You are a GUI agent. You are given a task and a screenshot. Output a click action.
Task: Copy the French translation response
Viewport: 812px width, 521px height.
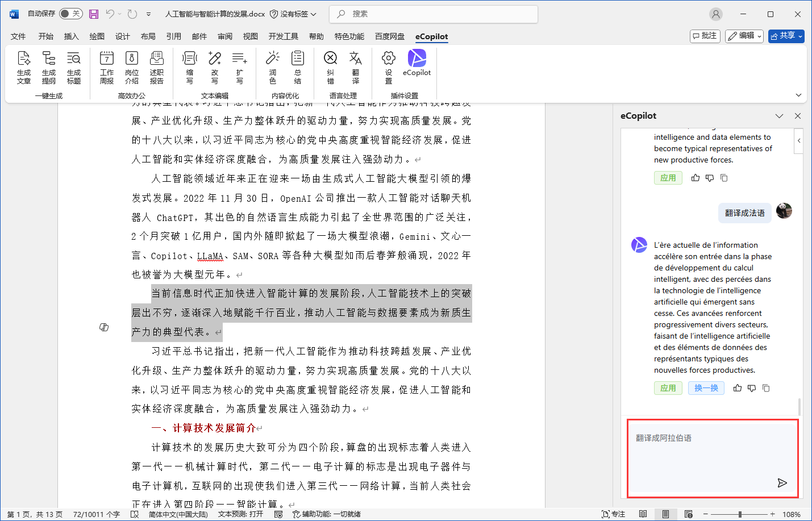(766, 388)
